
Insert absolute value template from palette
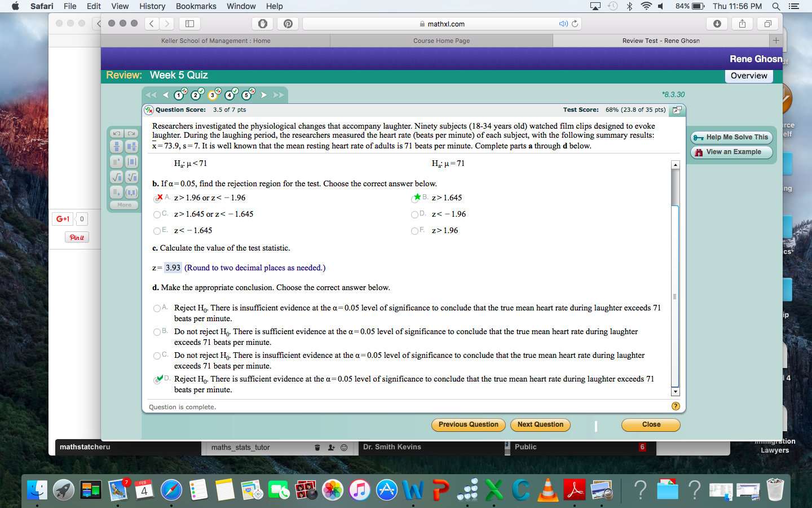pos(131,162)
